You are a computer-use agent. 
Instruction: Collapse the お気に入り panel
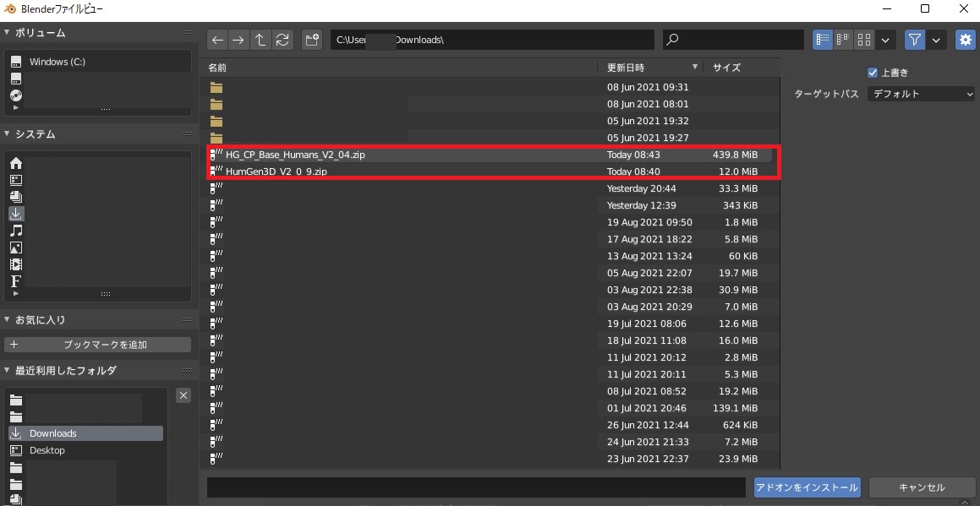8,319
